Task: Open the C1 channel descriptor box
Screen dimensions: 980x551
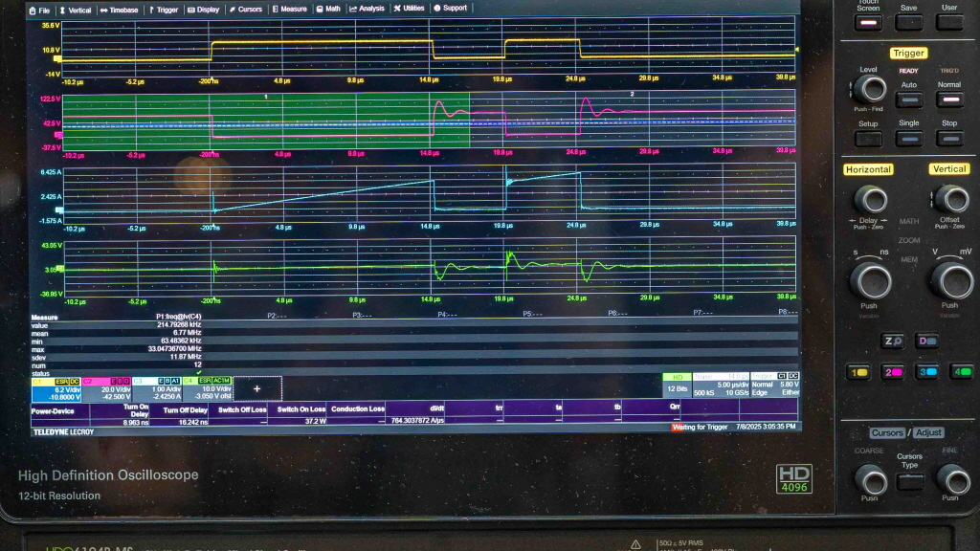Action: [56, 388]
